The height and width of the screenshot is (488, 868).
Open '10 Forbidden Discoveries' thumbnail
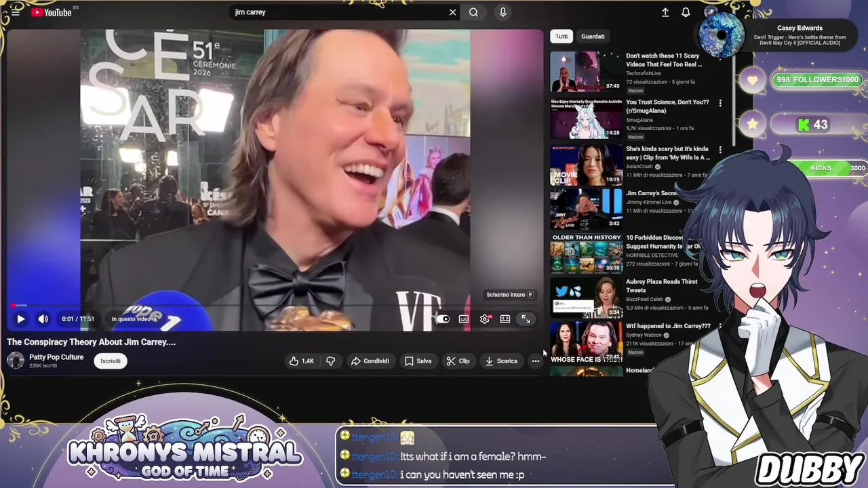tap(586, 253)
